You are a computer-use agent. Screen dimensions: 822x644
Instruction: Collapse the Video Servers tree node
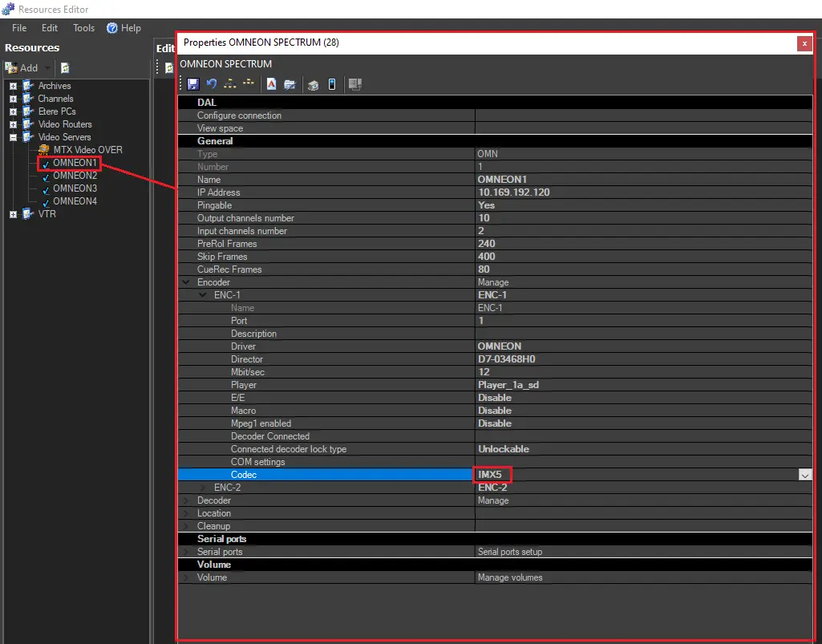point(13,137)
